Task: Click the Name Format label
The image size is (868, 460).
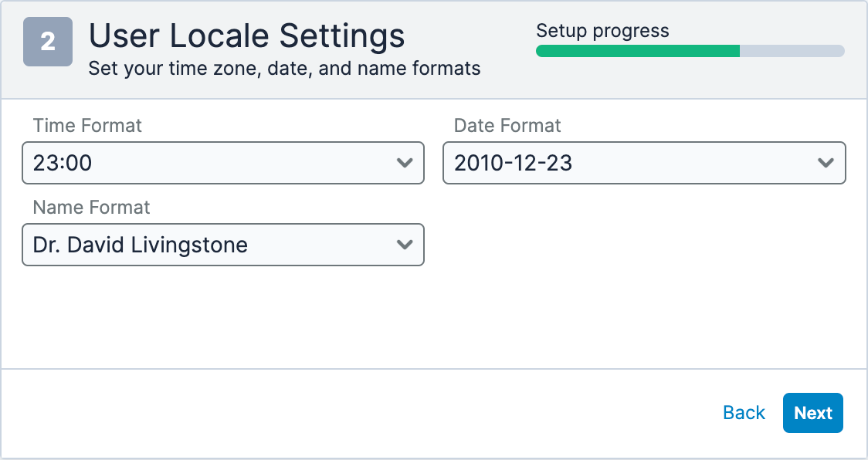Action: coord(90,207)
